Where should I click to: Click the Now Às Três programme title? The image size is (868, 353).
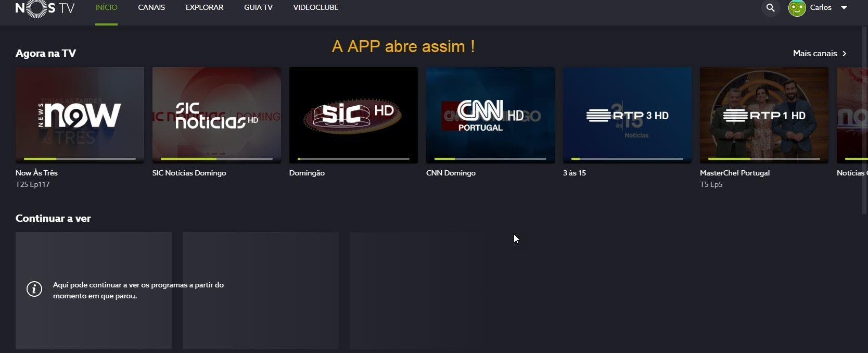pyautogui.click(x=36, y=173)
